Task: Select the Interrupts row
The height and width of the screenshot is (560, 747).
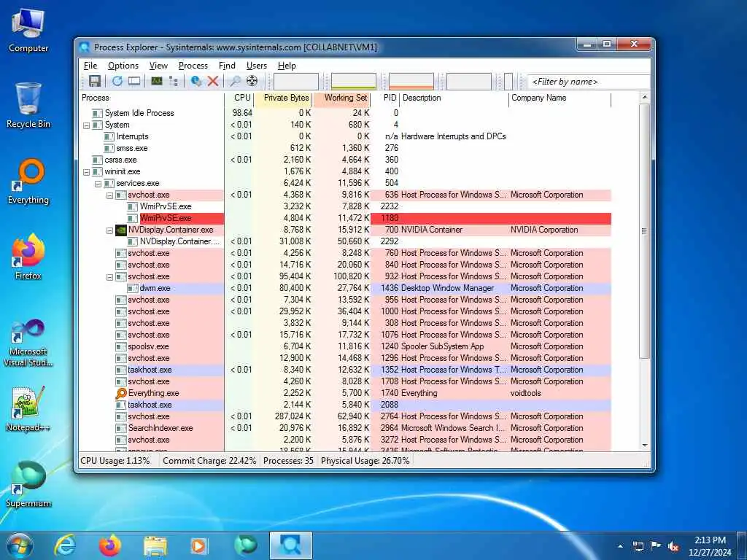Action: pos(345,136)
